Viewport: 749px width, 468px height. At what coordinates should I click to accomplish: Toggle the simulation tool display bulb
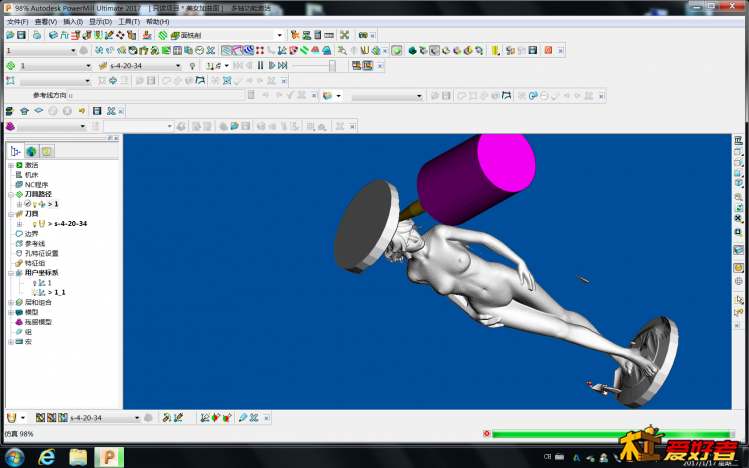[192, 66]
